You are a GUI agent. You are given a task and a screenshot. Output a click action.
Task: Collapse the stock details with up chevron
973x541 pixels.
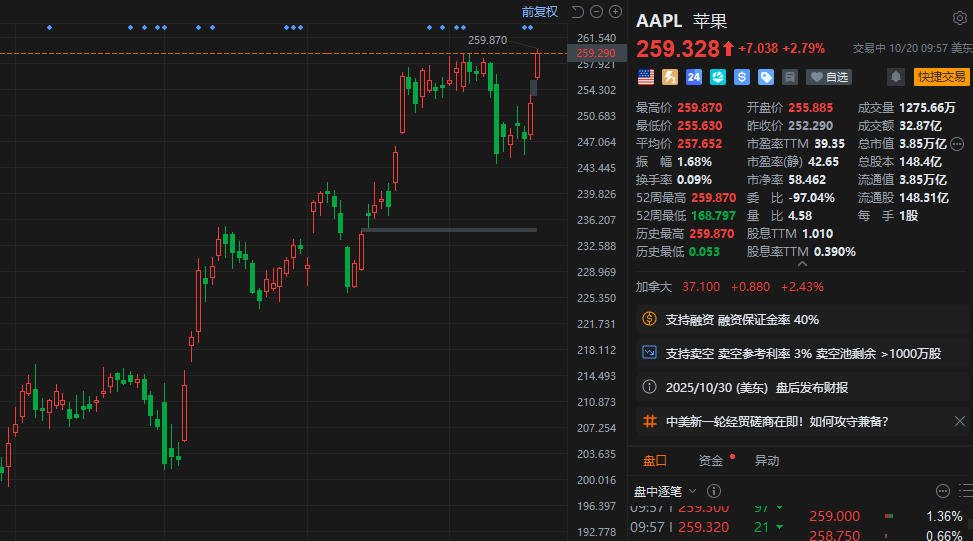tap(802, 263)
